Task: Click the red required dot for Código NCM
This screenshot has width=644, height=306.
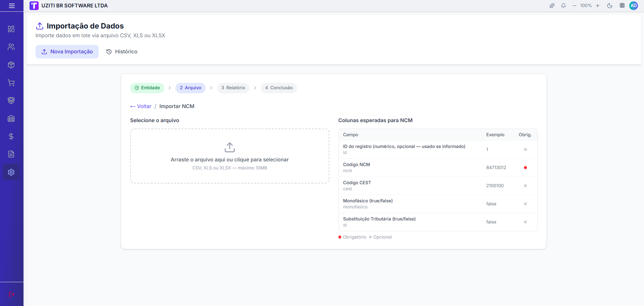Action: [x=525, y=168]
